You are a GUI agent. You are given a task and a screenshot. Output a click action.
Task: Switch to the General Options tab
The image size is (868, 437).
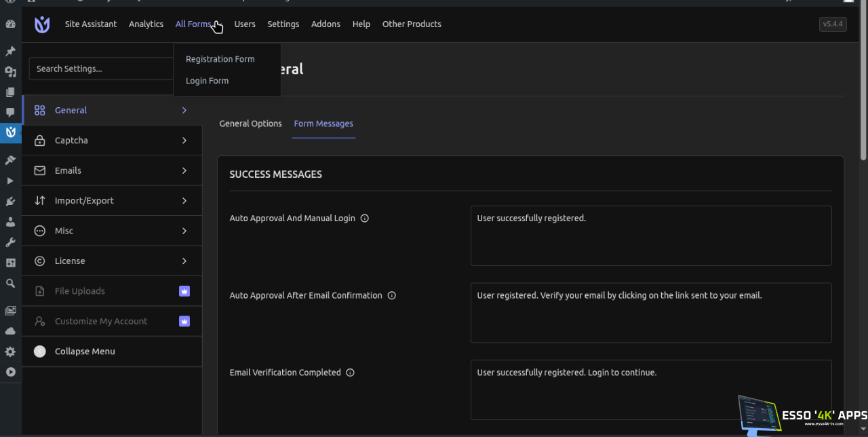pyautogui.click(x=250, y=123)
